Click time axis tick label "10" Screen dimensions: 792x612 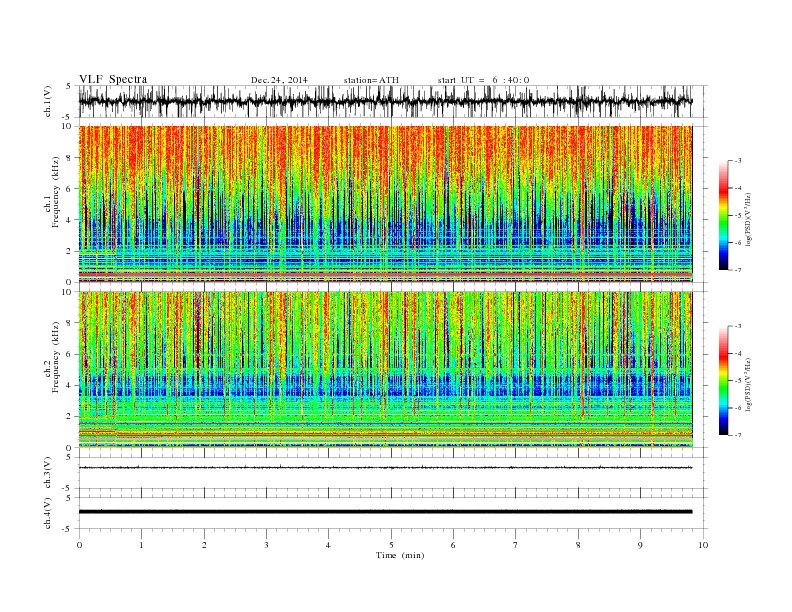point(703,545)
